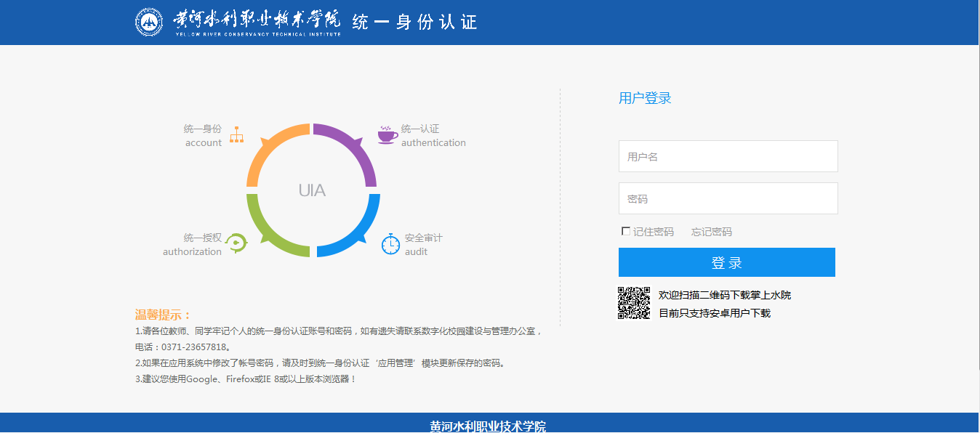Click the school emblem logo in header
The height and width of the screenshot is (433, 980).
[149, 22]
